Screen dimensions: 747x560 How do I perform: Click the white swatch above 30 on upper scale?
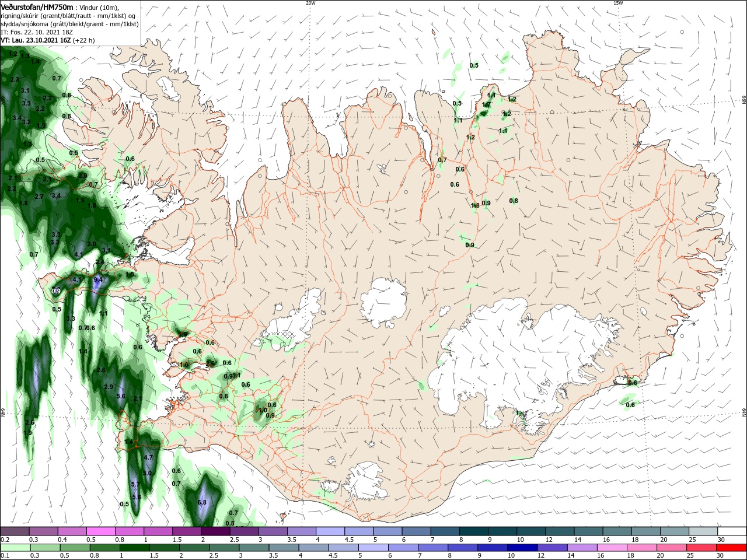pyautogui.click(x=731, y=531)
